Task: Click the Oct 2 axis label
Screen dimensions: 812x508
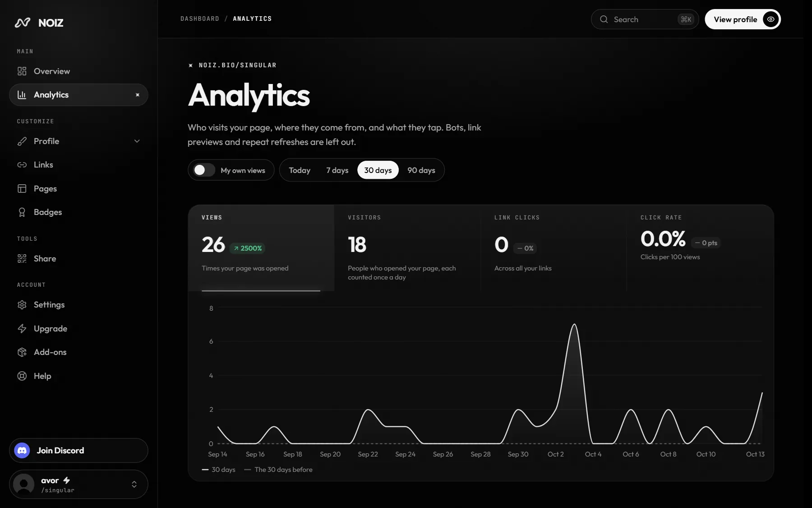Action: click(x=555, y=454)
